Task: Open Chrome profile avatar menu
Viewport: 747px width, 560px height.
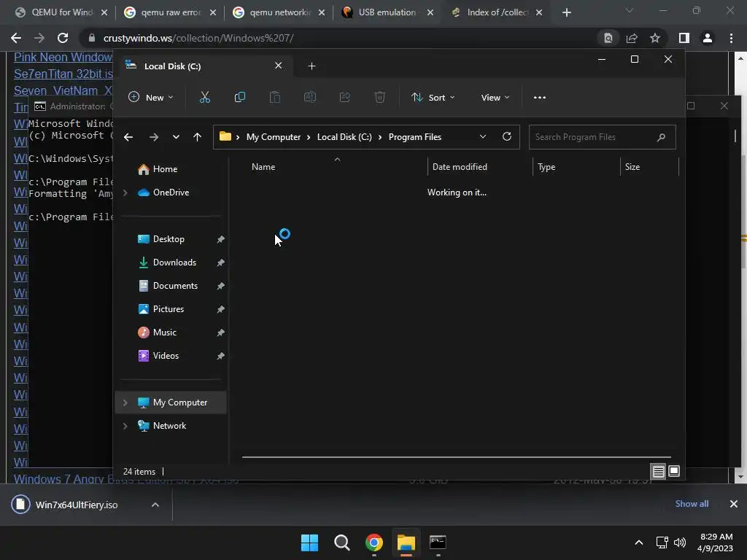Action: tap(708, 38)
